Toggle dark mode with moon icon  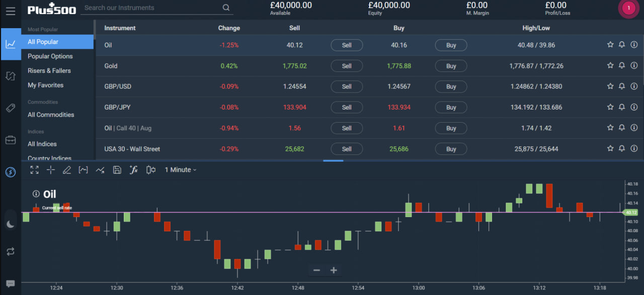11,224
